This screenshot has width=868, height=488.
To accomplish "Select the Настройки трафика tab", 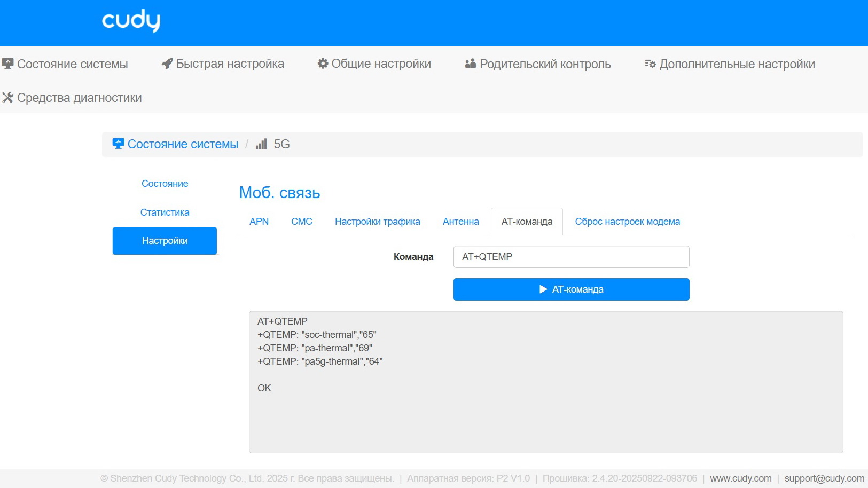I will 378,222.
